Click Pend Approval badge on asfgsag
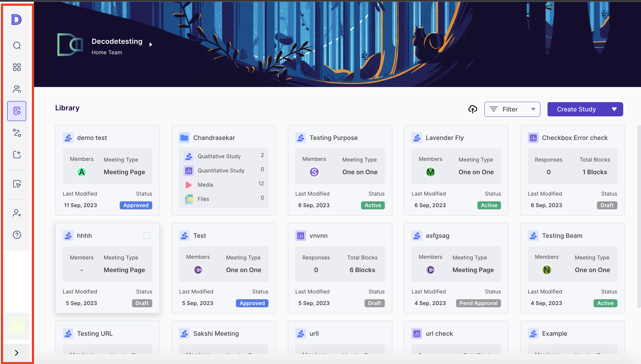The image size is (641, 364). 478,303
